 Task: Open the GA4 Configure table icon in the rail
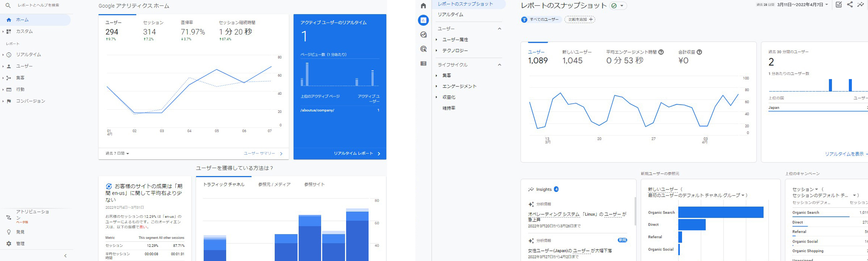pos(423,64)
